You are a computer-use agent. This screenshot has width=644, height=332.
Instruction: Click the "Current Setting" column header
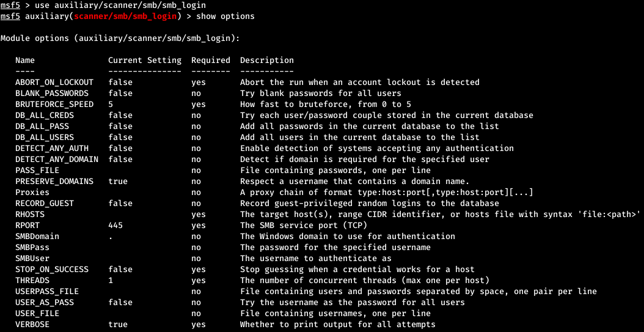pyautogui.click(x=145, y=61)
